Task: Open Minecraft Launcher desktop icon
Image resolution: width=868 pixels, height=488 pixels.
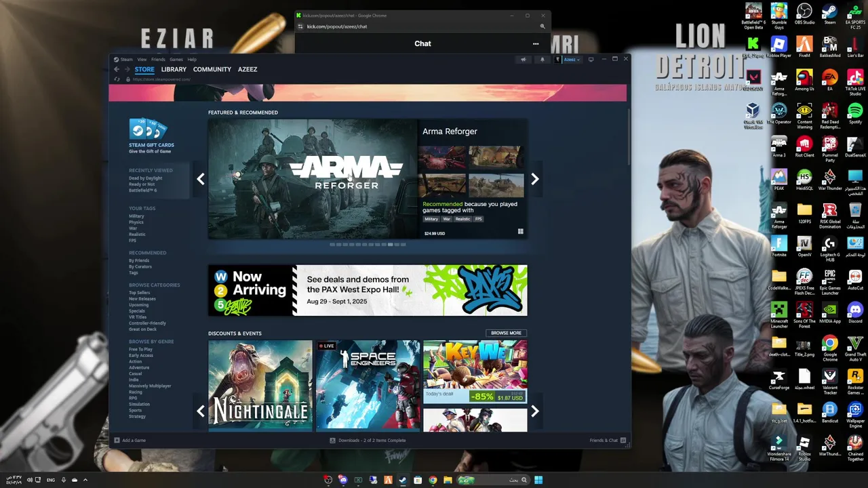Action: click(778, 315)
